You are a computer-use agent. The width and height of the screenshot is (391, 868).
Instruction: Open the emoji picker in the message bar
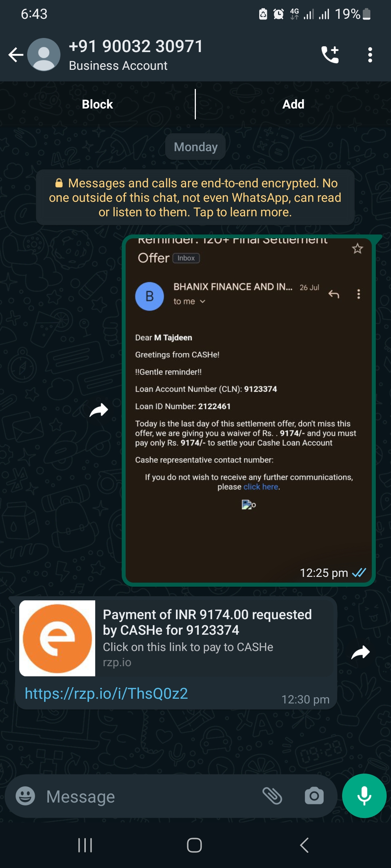point(25,796)
